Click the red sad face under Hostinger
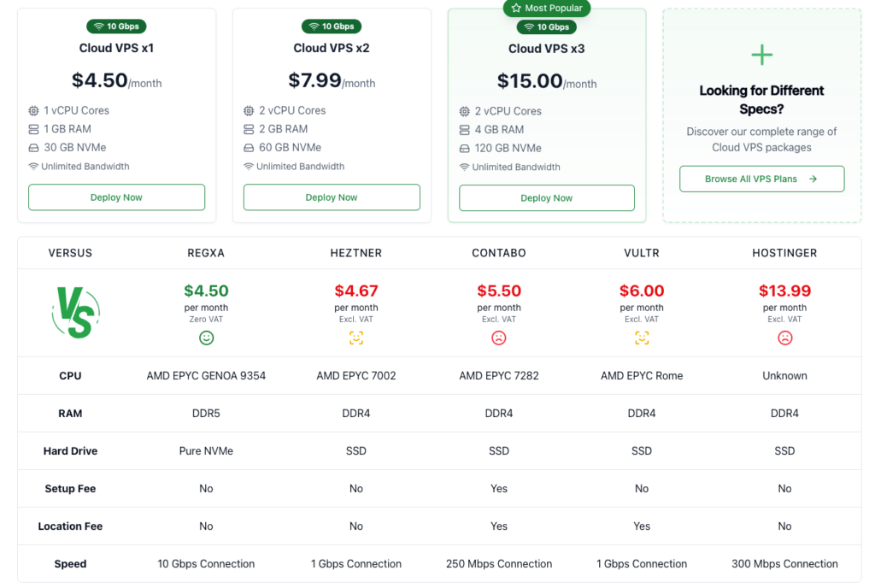The height and width of the screenshot is (588, 875). 784,338
